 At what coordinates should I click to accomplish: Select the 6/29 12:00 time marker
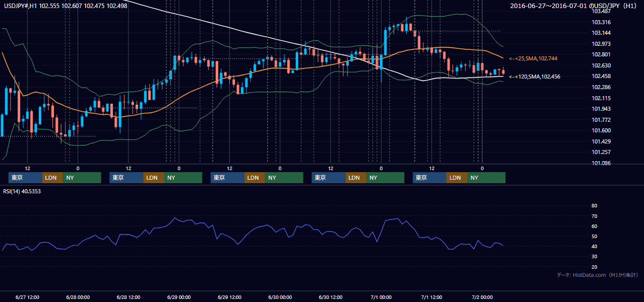pyautogui.click(x=230, y=297)
